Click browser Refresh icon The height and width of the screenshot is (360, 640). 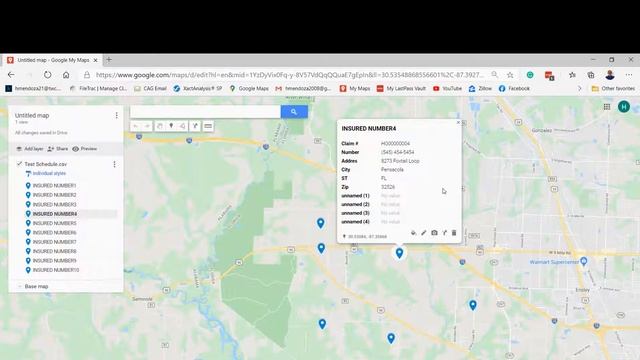coord(48,75)
